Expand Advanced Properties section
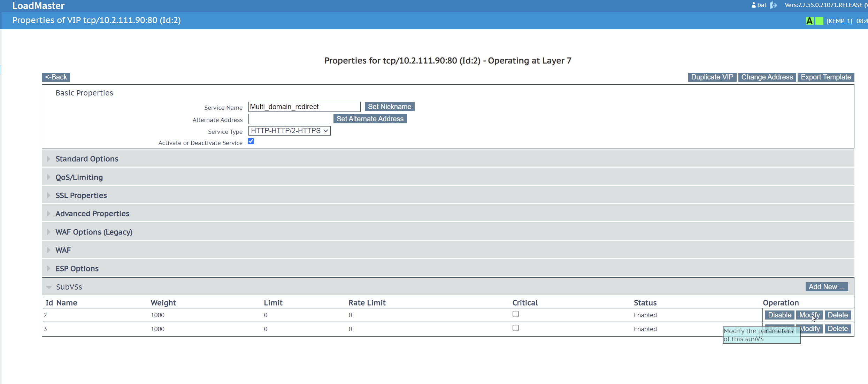The image size is (868, 384). (x=448, y=213)
